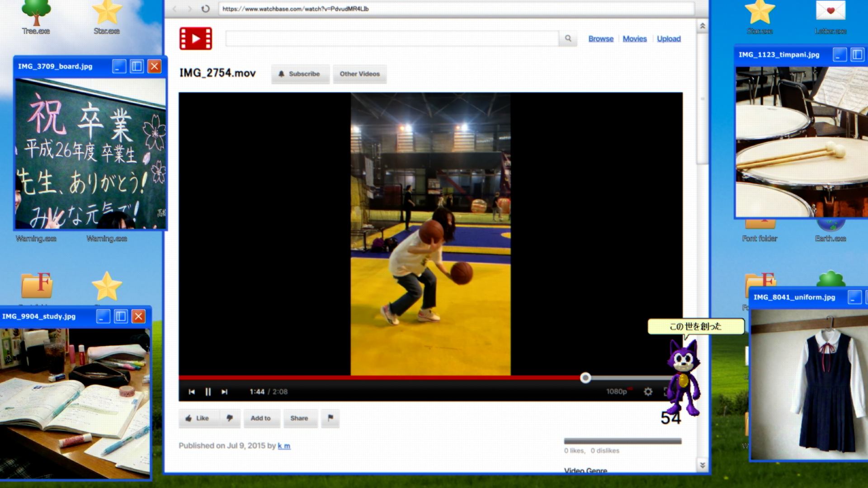Expand the Share options
Viewport: 868px width, 488px height.
click(x=299, y=418)
